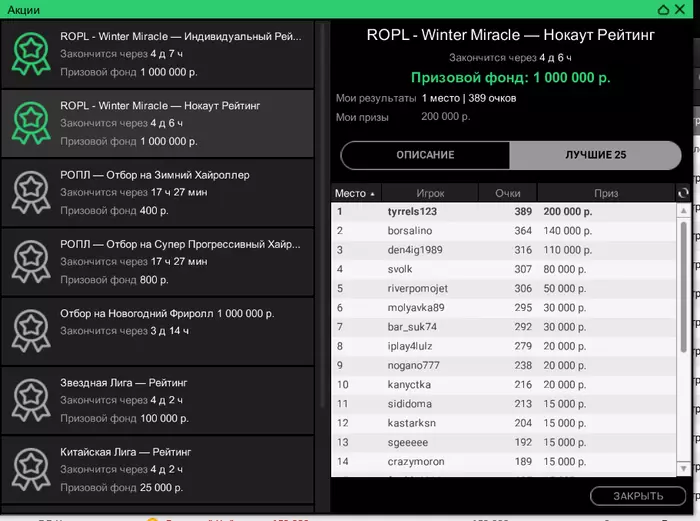The width and height of the screenshot is (700, 521).
Task: Click medal icon of Отбор на Зимний Хайроллер
Action: (x=31, y=192)
